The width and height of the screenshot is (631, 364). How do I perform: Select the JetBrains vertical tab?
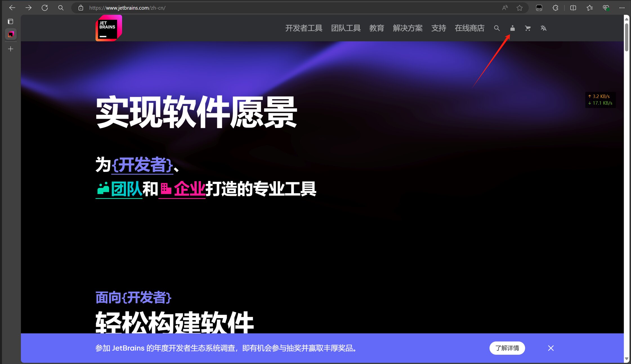click(x=11, y=34)
